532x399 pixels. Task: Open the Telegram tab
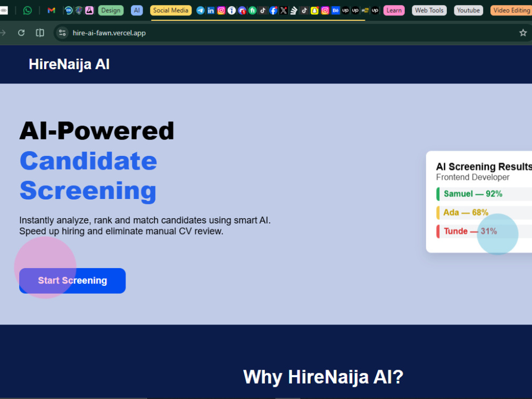(201, 11)
